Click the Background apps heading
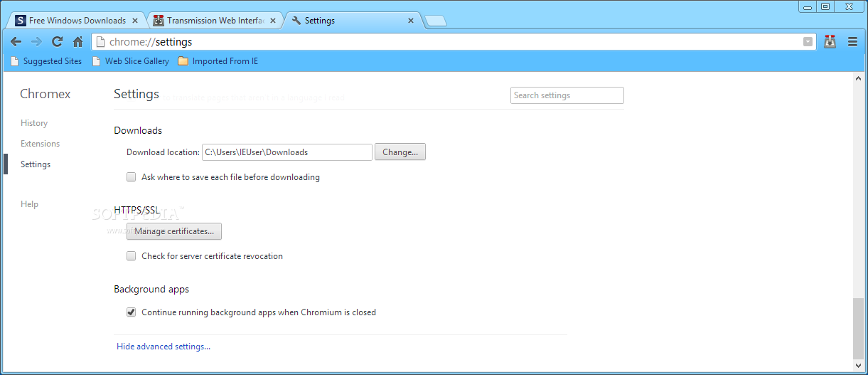 (151, 290)
